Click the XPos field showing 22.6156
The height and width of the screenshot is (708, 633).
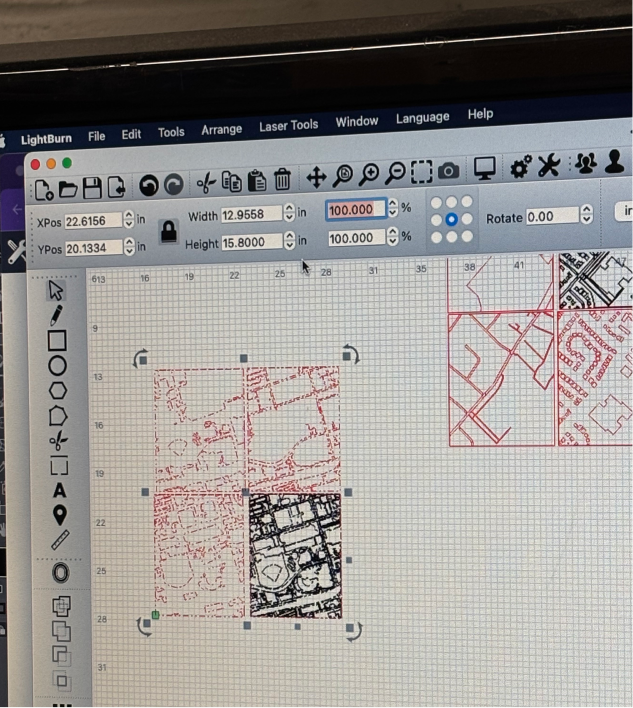93,221
